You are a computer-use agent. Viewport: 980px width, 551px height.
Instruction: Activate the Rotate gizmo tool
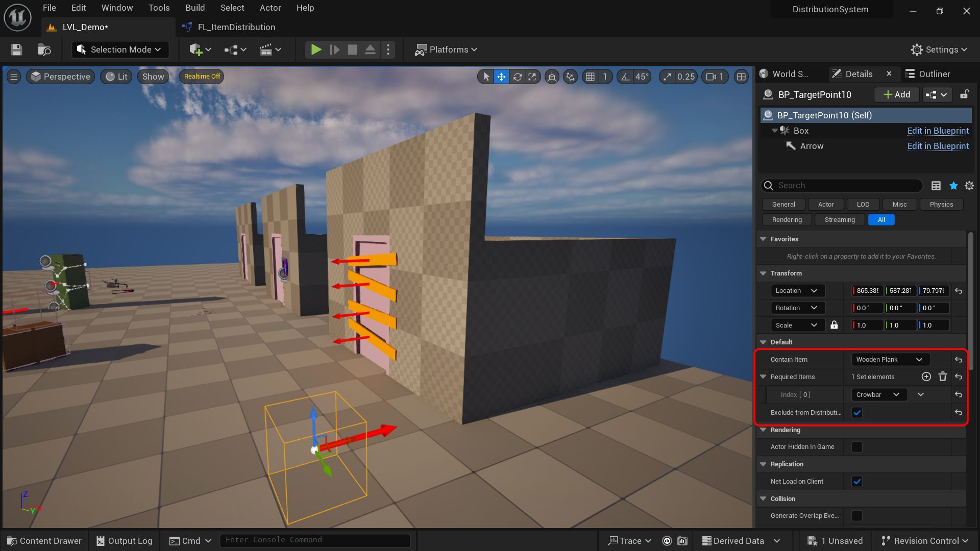[x=517, y=77]
